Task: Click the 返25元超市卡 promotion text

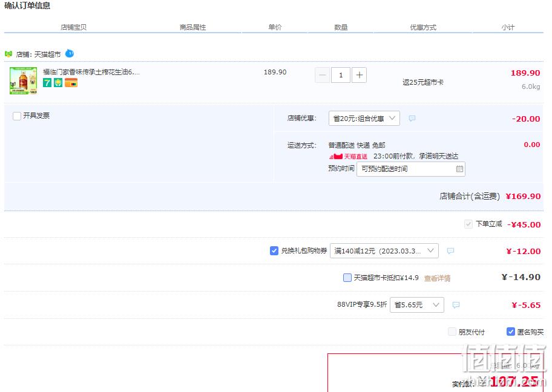Action: click(x=423, y=82)
